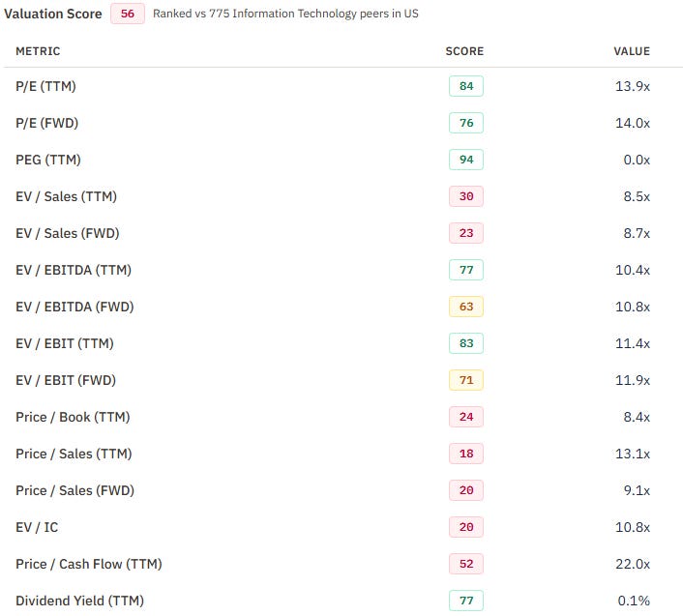Select the EV / Sales (FWD) label
Viewport: 683px width, 616px height.
[68, 233]
